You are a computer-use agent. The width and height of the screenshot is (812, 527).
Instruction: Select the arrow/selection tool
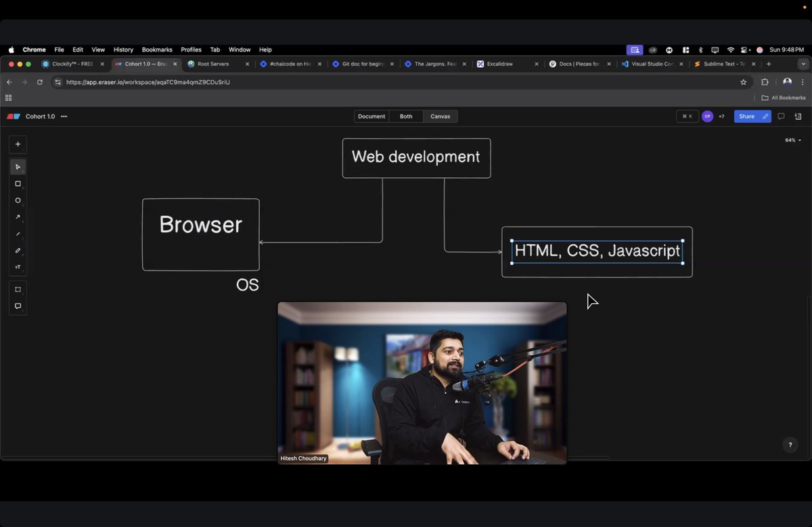18,166
